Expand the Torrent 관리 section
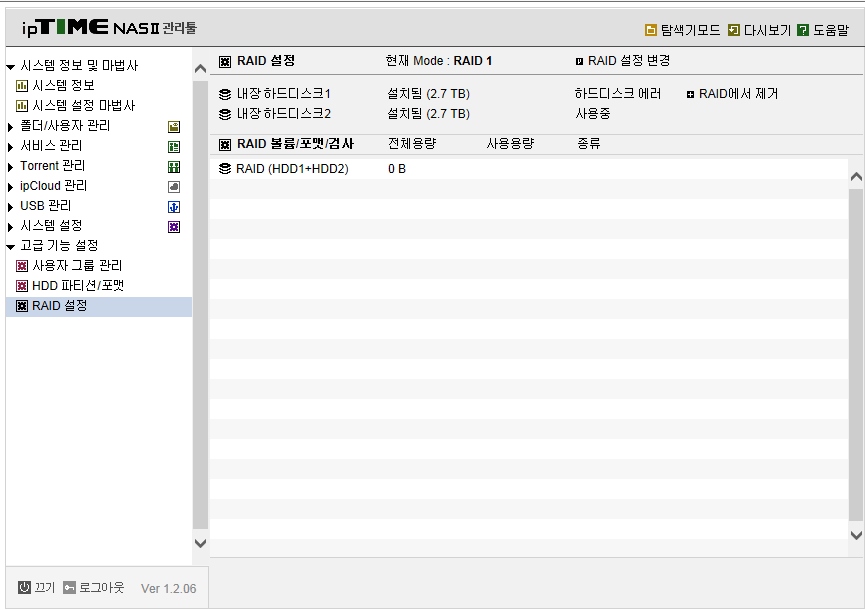 coord(10,167)
